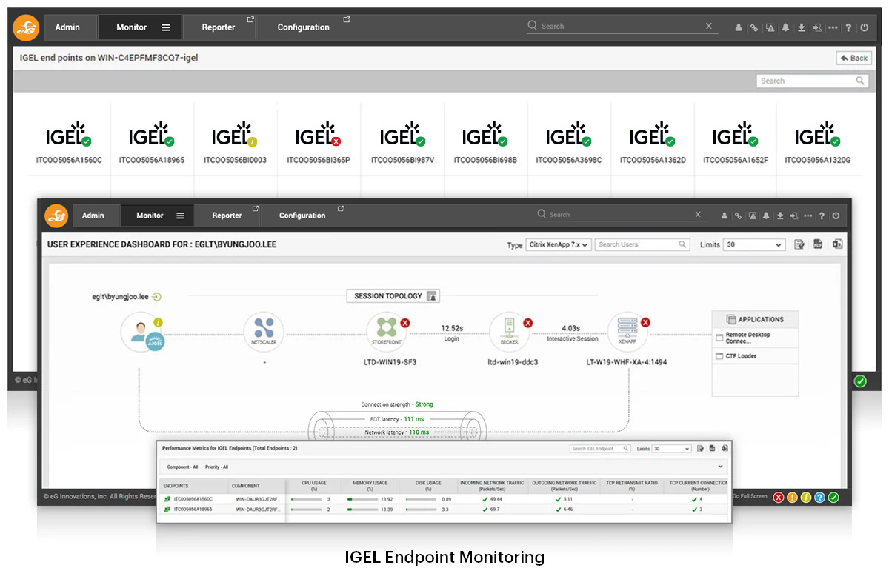Image resolution: width=889 pixels, height=588 pixels.
Task: Open user profile icon in IGEL end points window
Action: click(x=739, y=27)
